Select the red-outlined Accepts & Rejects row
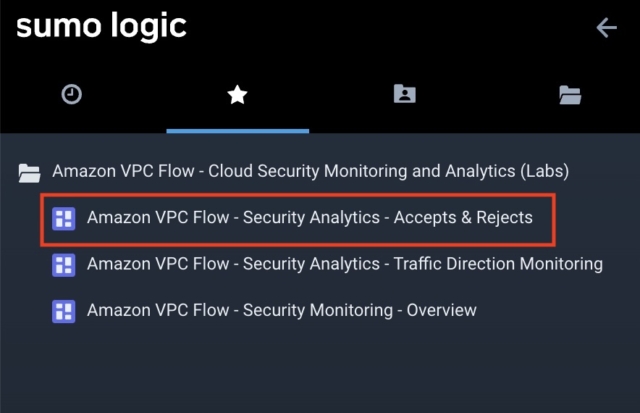This screenshot has height=413, width=640. [x=298, y=220]
